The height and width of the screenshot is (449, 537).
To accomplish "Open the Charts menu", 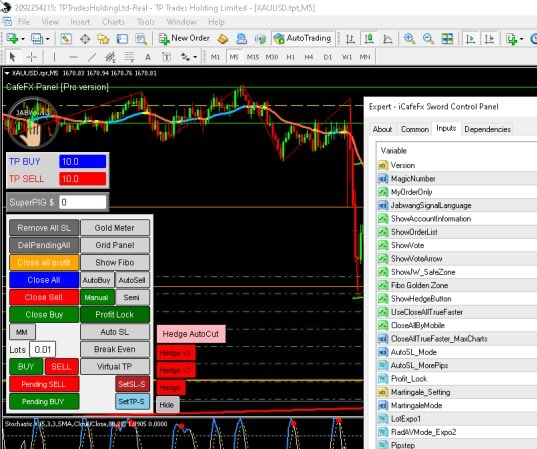I will pos(113,22).
